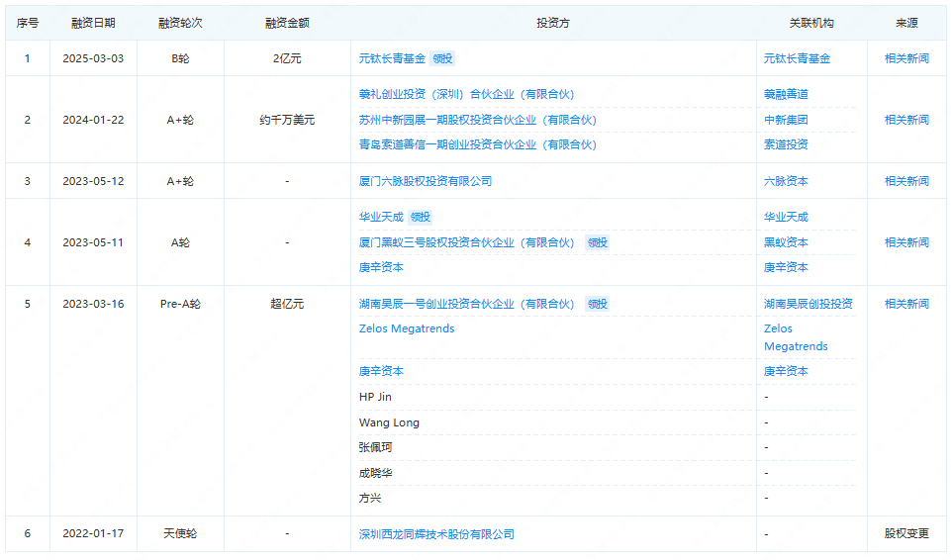Select the 领投 tag beside 元钛长青基金
This screenshot has height=560, width=951.
[442, 58]
